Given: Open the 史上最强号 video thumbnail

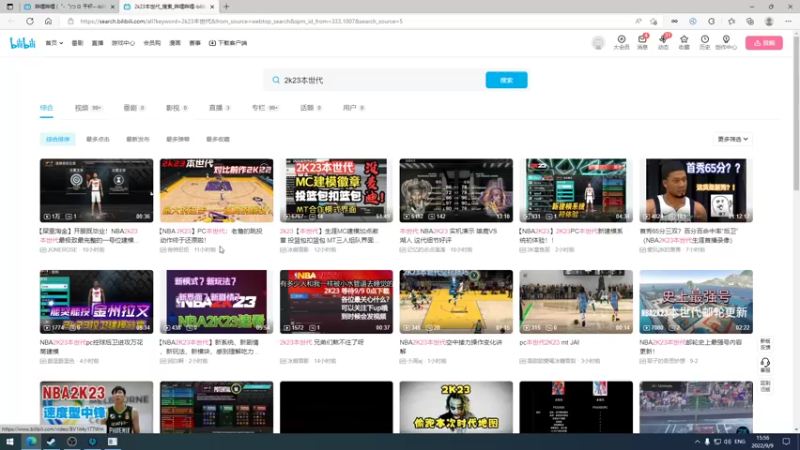Looking at the screenshot, I should click(x=696, y=302).
